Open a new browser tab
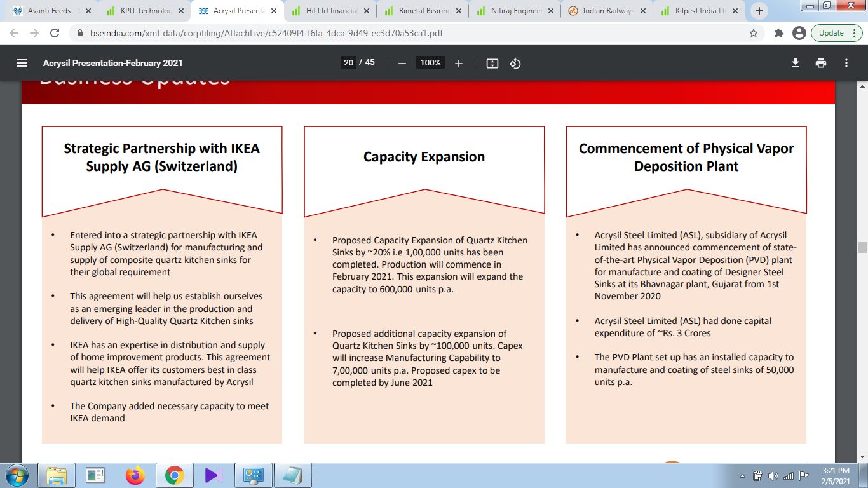The height and width of the screenshot is (488, 868). (x=759, y=11)
